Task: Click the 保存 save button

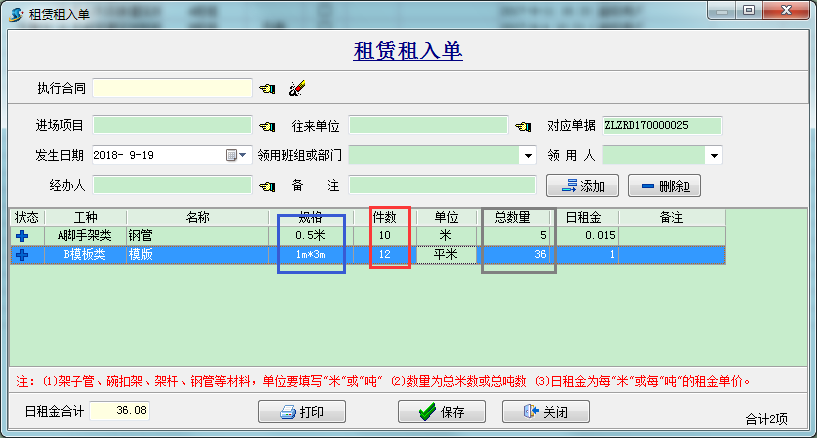Action: (x=441, y=412)
